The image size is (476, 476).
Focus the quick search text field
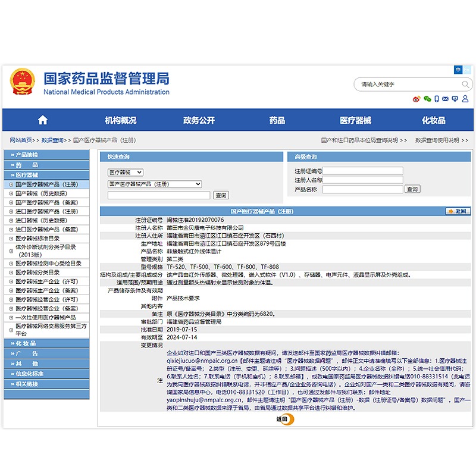point(159,195)
